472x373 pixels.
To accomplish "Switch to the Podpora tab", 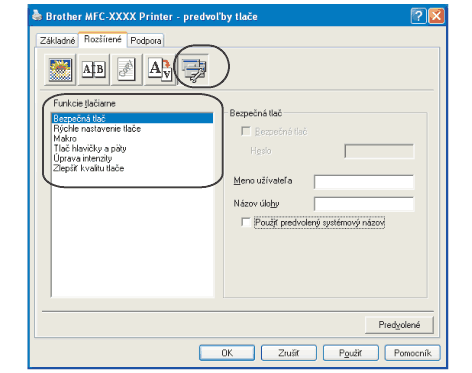I will click(x=146, y=41).
